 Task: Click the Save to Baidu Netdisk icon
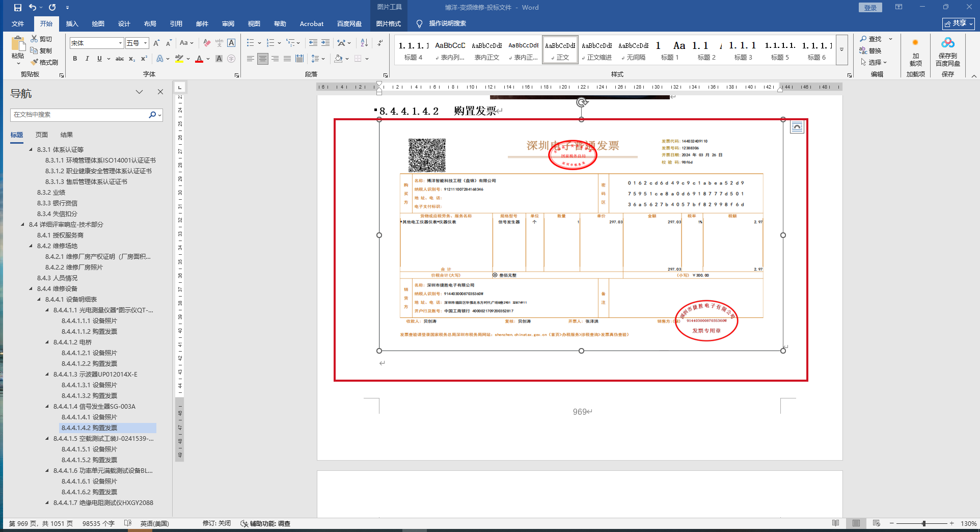948,43
